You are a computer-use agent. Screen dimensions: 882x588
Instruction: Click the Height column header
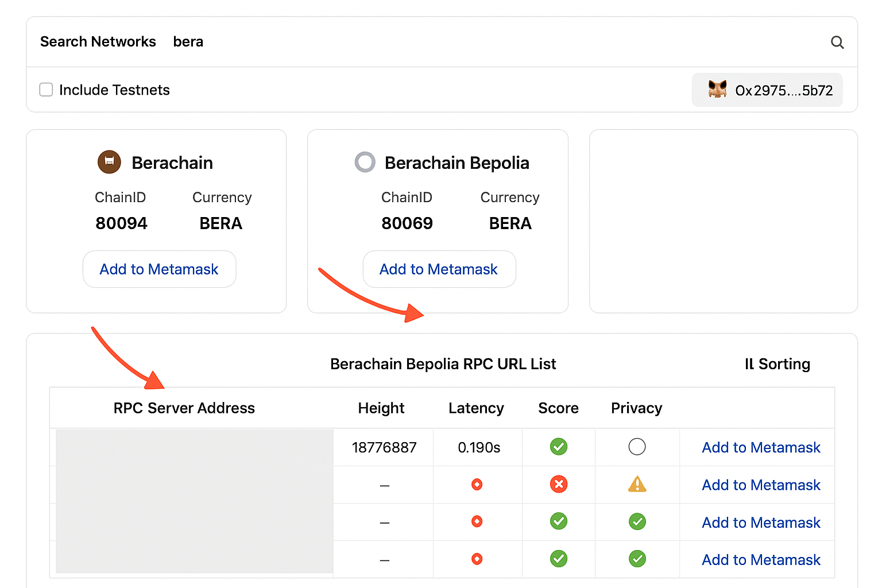(381, 408)
